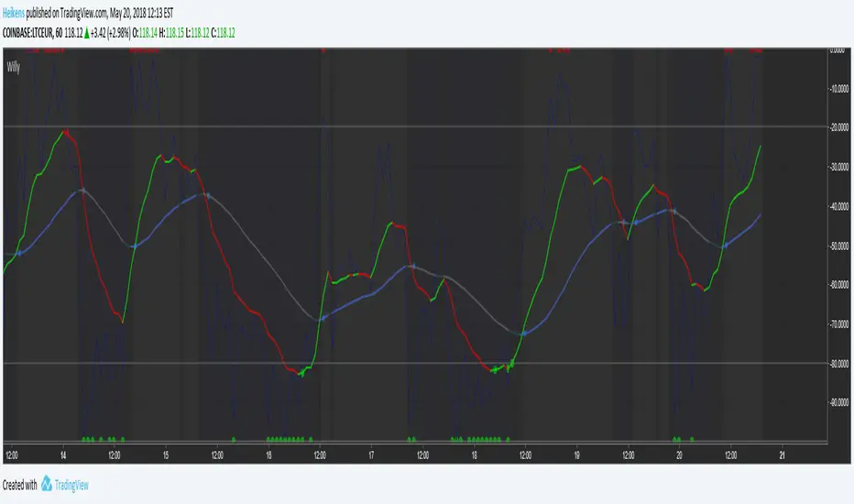
Task: Click the green up-arrow price change icon
Action: 87,34
